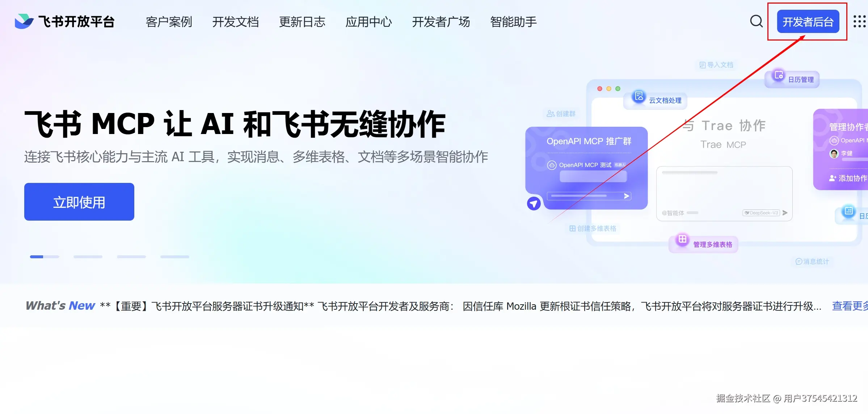Click the 创建群 group icon label
868x414 pixels.
pos(561,114)
